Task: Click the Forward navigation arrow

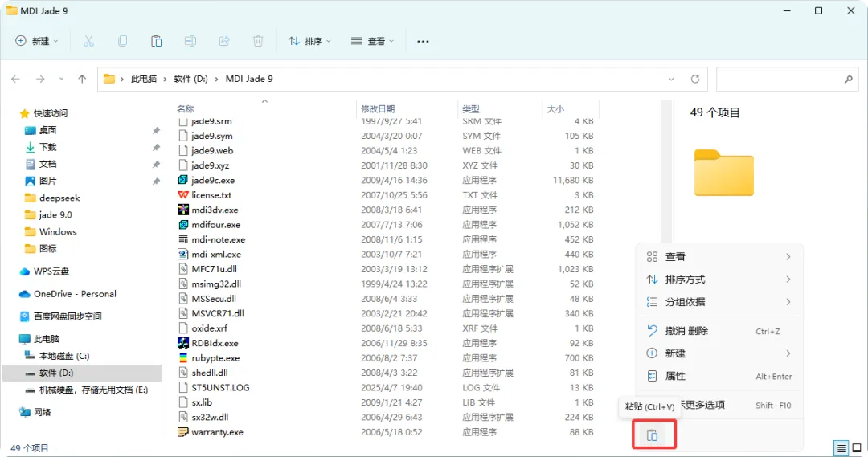Action: point(40,80)
